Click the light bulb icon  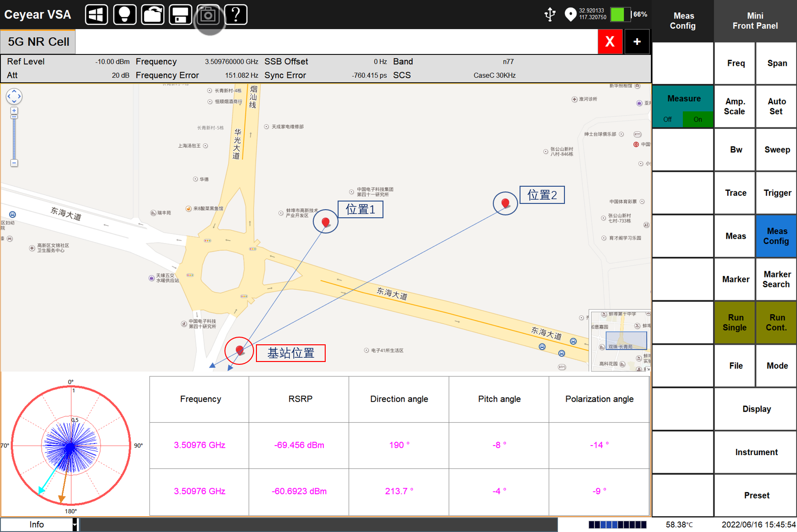coord(125,15)
